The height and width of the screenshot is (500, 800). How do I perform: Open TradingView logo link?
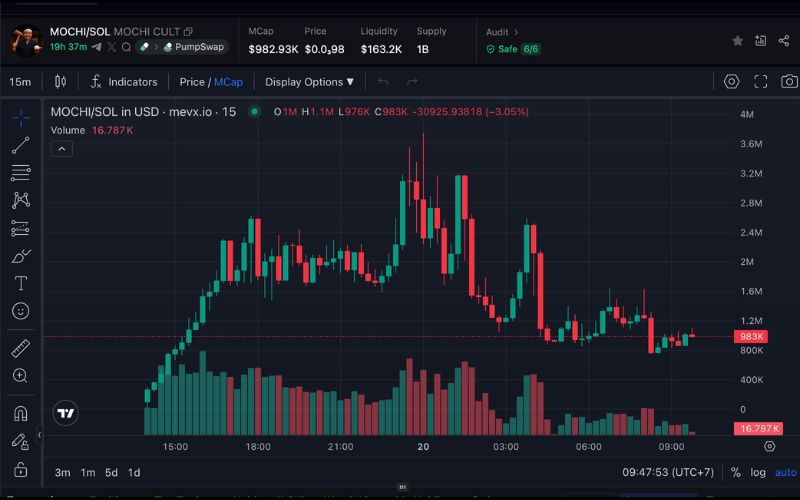(x=65, y=413)
